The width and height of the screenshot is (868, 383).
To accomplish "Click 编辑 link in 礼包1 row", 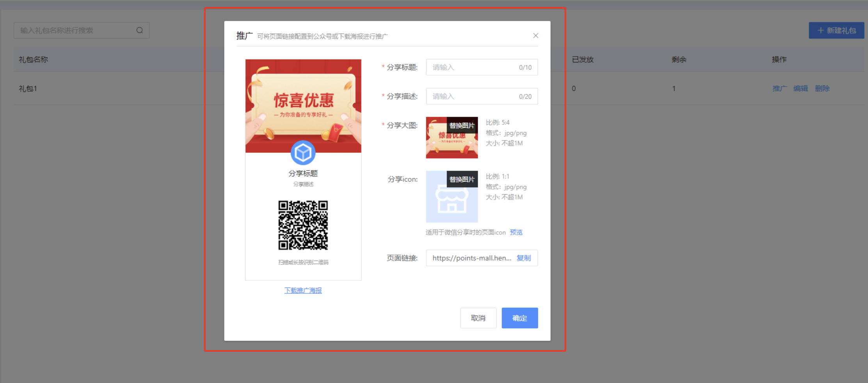I will (x=800, y=89).
